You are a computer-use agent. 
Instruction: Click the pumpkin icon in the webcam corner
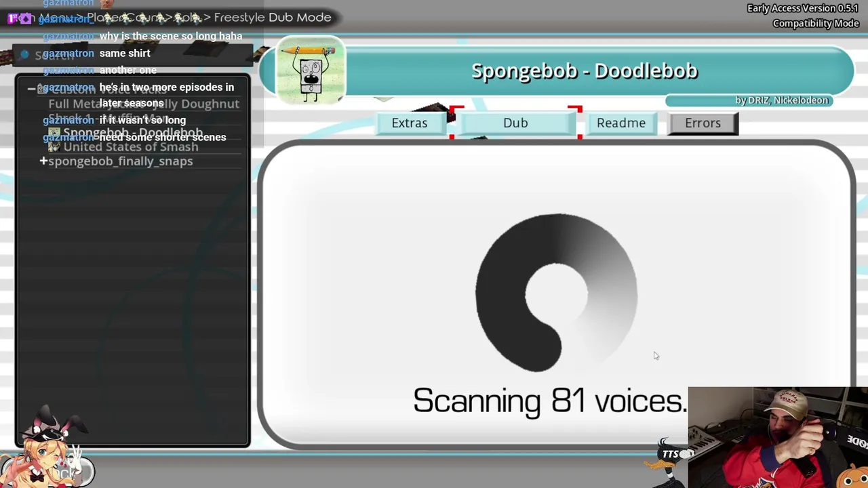(853, 474)
